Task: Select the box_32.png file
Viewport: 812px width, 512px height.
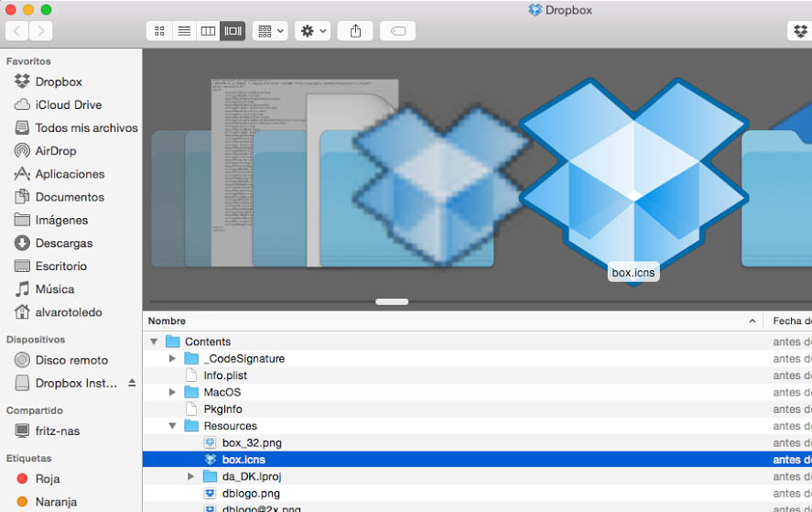Action: [x=252, y=442]
